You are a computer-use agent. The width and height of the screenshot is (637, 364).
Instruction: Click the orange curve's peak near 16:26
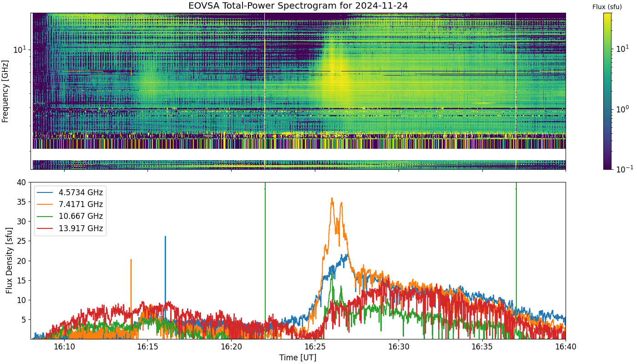point(332,198)
